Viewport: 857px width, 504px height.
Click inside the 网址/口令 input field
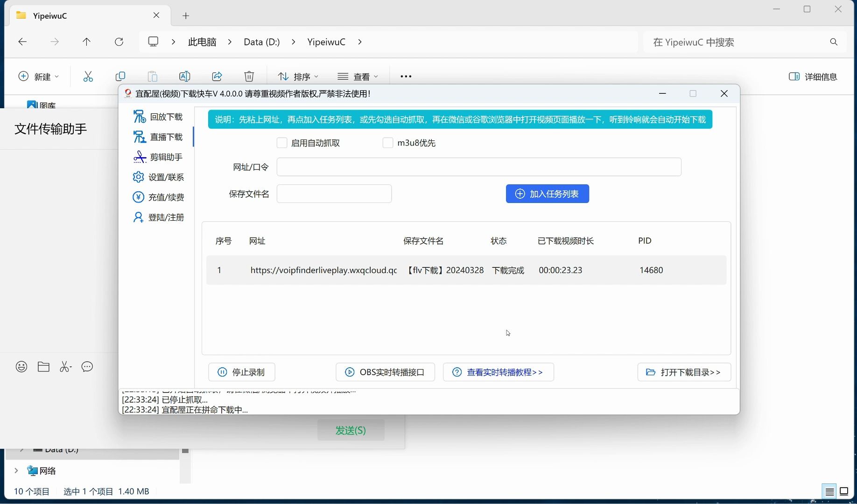478,167
